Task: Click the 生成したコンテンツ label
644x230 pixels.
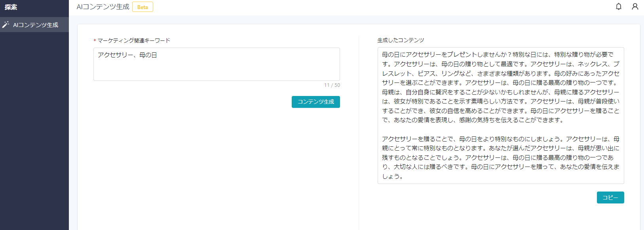Action: [401, 40]
